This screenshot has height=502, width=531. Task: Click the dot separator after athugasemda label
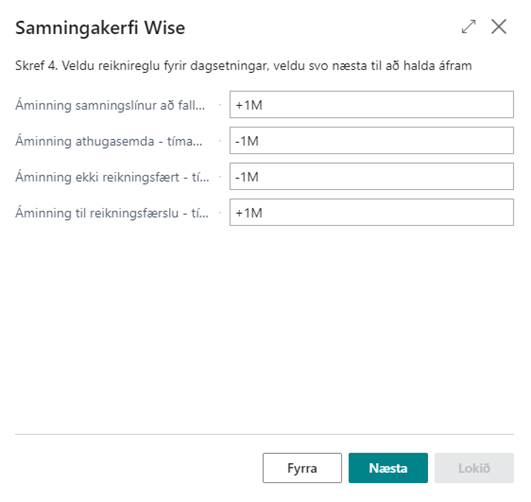tap(220, 141)
